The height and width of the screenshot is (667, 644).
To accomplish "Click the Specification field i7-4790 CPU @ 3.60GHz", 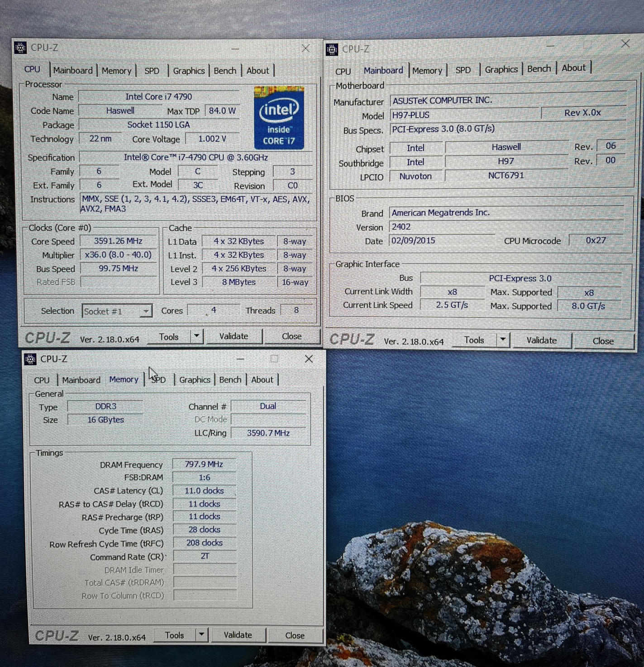I will click(196, 157).
